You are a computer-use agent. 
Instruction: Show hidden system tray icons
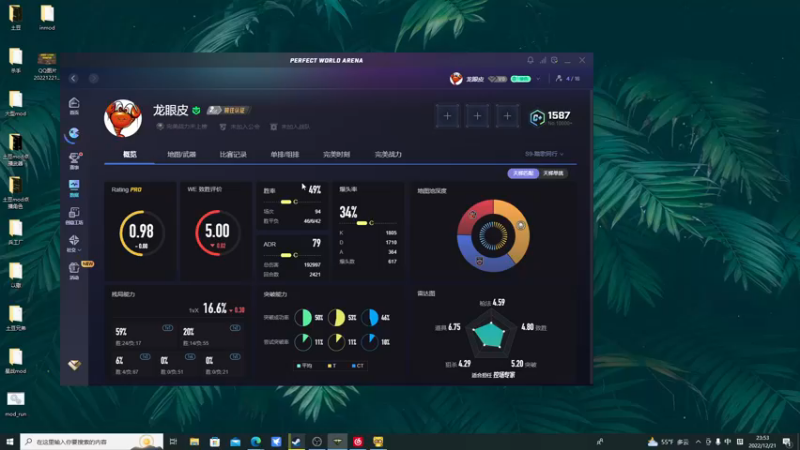[x=698, y=442]
